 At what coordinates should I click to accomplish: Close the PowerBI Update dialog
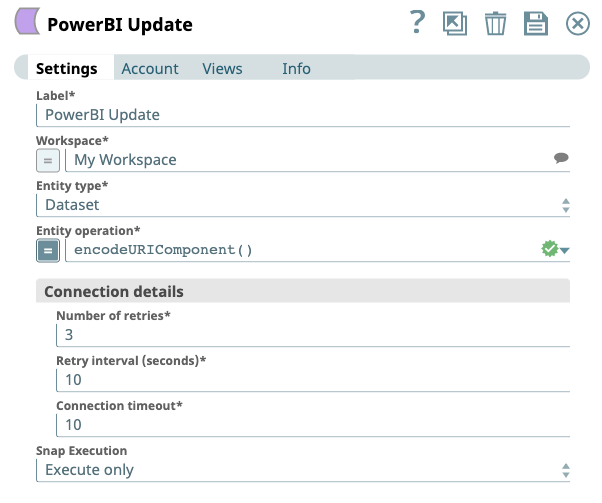click(577, 23)
